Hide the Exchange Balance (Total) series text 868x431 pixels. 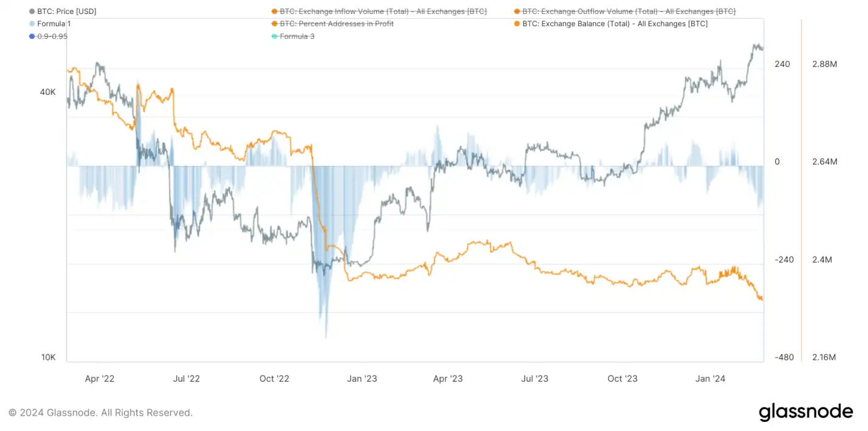(615, 24)
